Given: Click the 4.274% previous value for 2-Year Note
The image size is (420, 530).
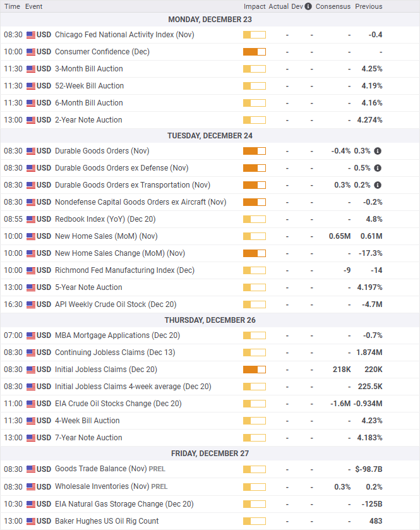Looking at the screenshot, I should click(x=369, y=120).
